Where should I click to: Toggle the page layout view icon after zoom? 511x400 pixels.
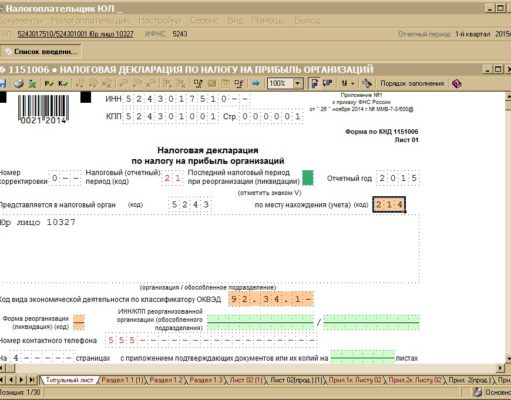(x=314, y=83)
